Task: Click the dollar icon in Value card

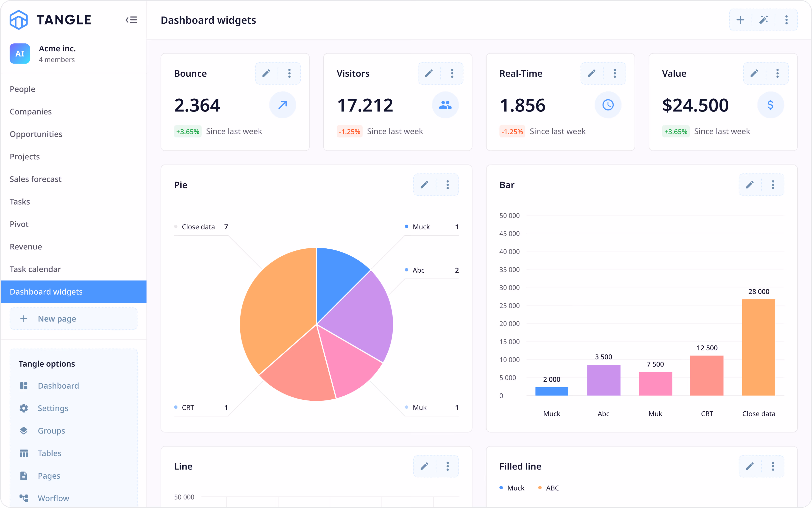Action: (770, 105)
